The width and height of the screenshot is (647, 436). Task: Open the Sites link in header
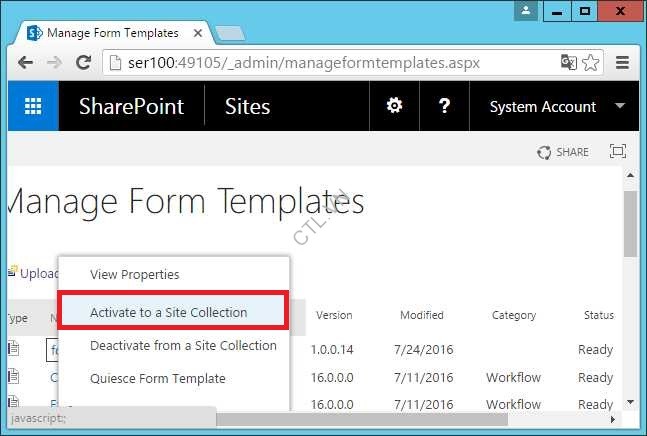[x=247, y=107]
